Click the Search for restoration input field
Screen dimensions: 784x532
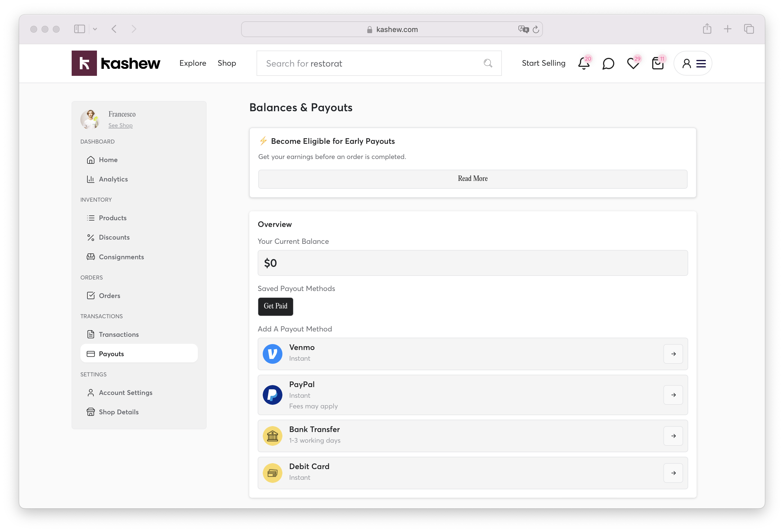[x=371, y=63]
